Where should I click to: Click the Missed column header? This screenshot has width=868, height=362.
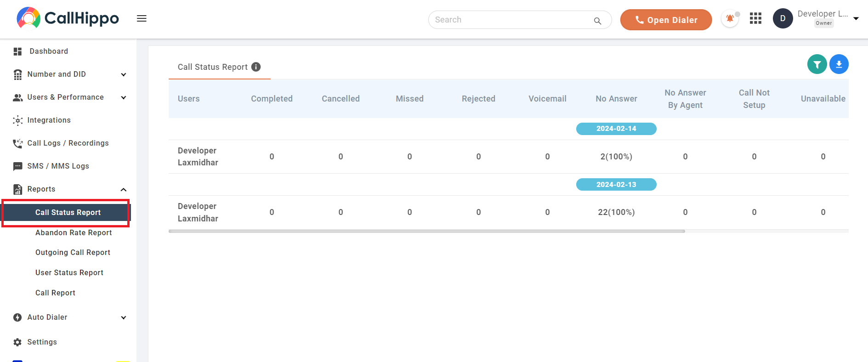point(409,99)
